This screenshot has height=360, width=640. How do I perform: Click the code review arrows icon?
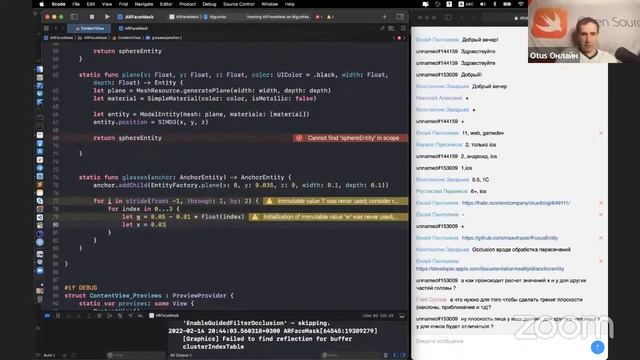click(x=382, y=28)
